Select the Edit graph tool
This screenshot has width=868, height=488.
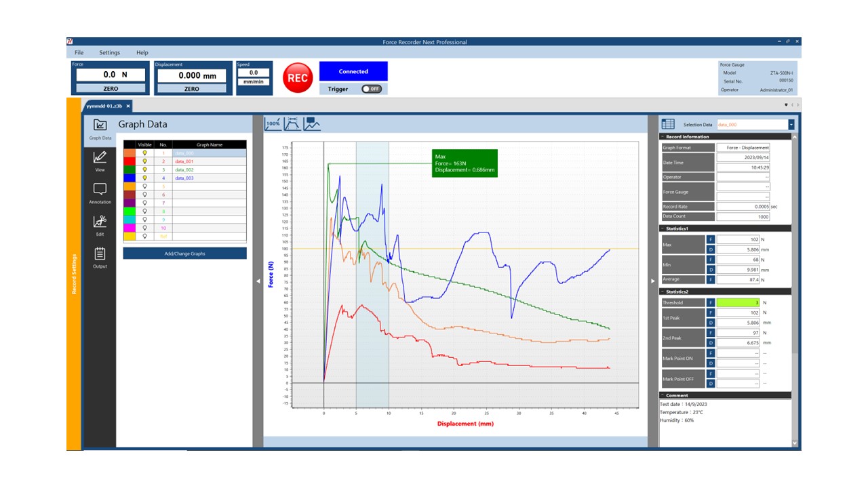[100, 225]
